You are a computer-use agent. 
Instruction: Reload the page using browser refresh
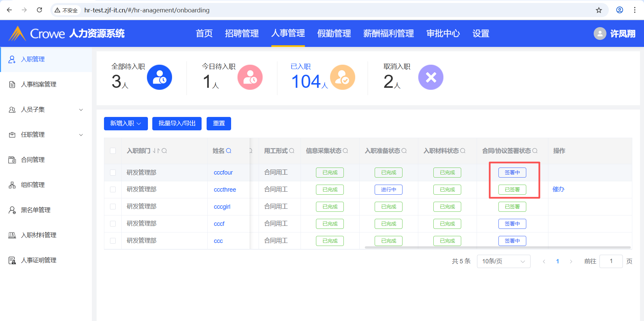tap(40, 10)
